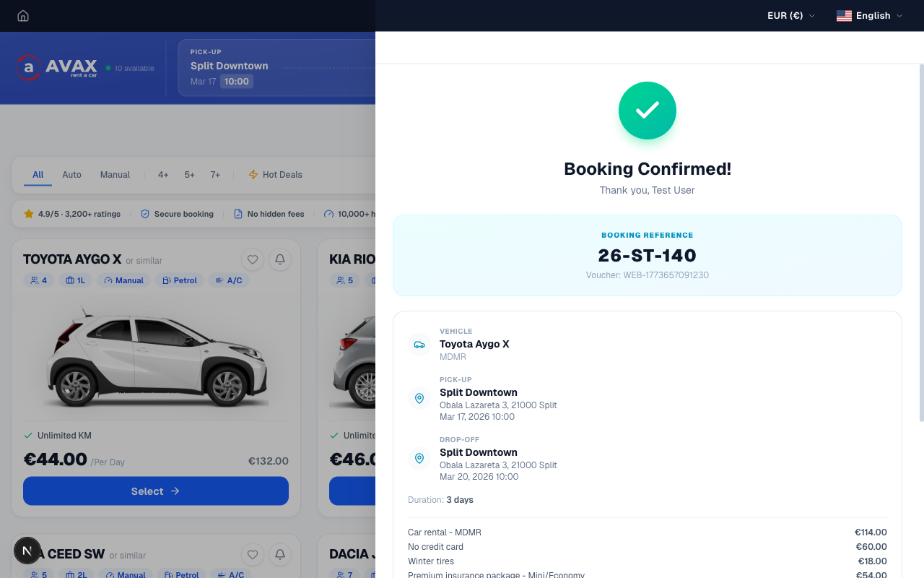The width and height of the screenshot is (924, 578).
Task: Click the Next.js dev tools badge
Action: point(27,551)
